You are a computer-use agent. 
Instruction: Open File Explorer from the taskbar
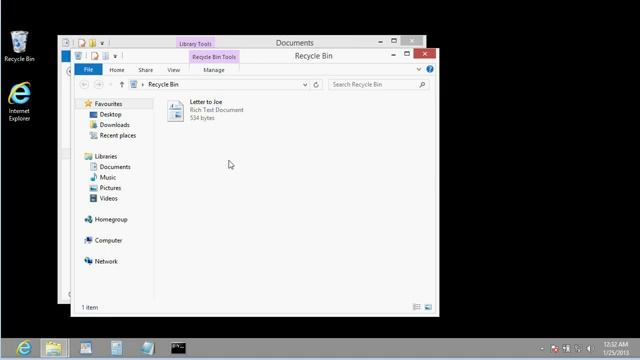(x=54, y=348)
